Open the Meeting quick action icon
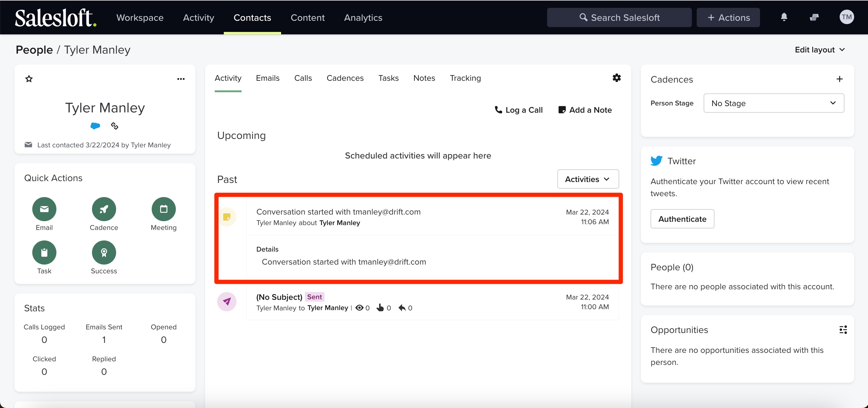The image size is (868, 408). 163,209
